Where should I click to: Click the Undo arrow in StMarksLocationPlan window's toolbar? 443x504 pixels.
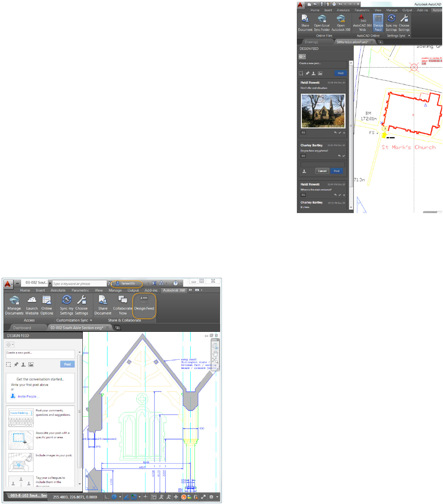[x=340, y=4]
